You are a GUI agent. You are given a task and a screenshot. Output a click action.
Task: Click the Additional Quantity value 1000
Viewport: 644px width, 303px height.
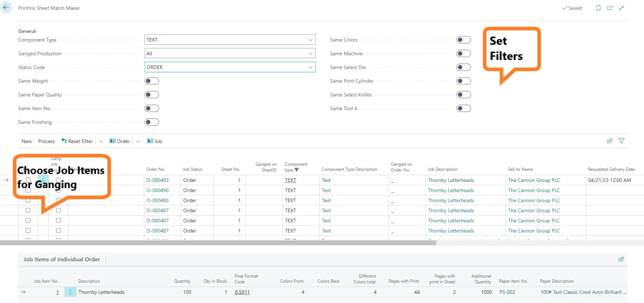point(486,292)
